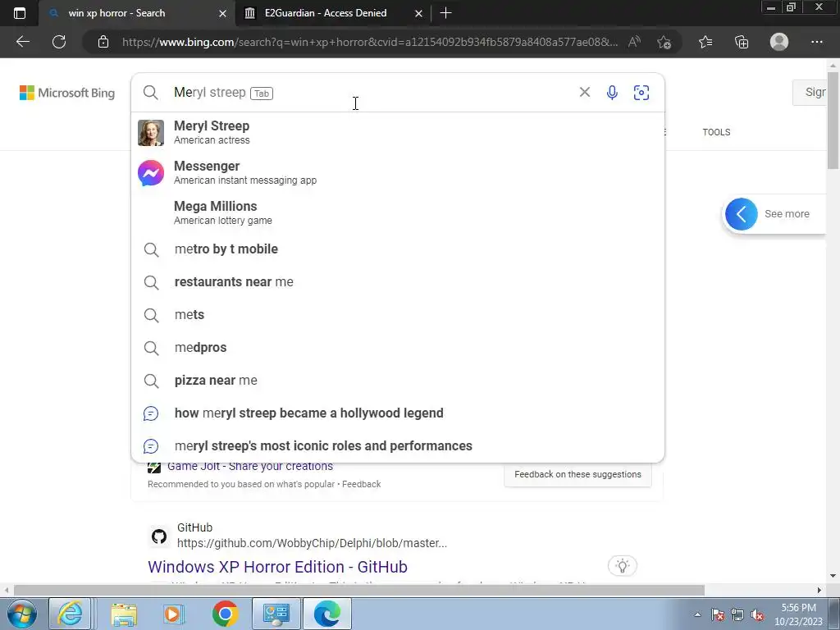Screen dimensions: 840x630
Task: Click the lightbulb insights icon
Action: click(622, 566)
